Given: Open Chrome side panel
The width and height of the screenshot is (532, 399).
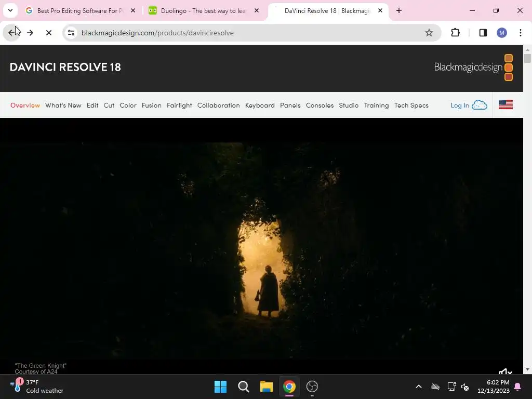Looking at the screenshot, I should [483, 33].
